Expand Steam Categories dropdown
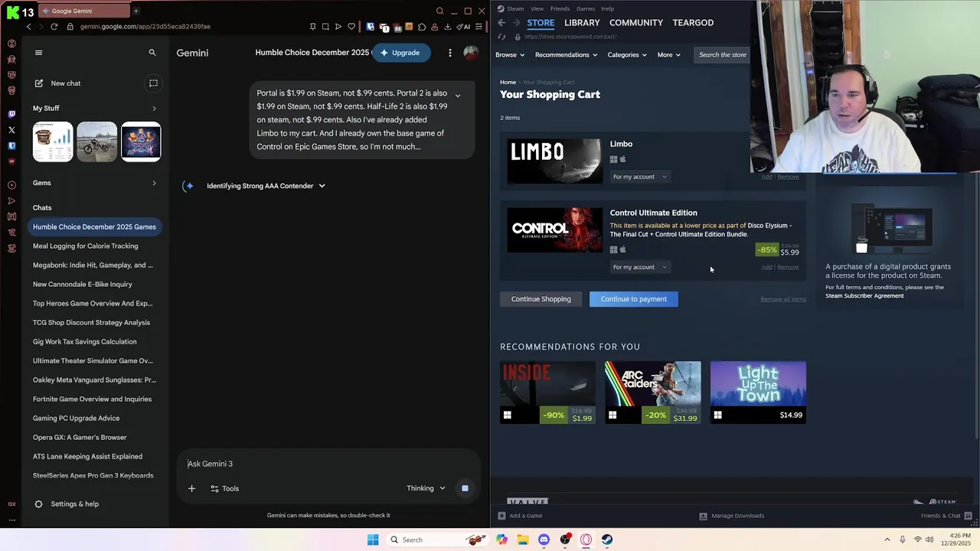 627,54
